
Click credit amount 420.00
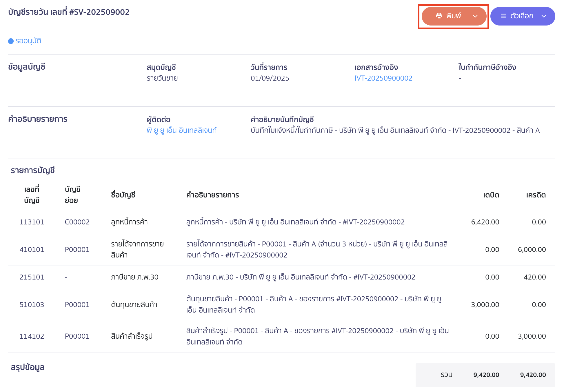535,277
